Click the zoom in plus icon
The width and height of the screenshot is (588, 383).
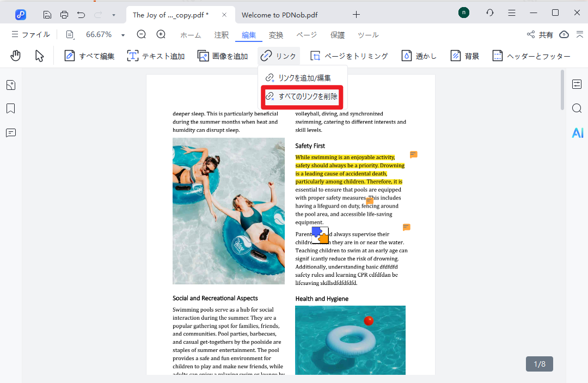pos(161,34)
